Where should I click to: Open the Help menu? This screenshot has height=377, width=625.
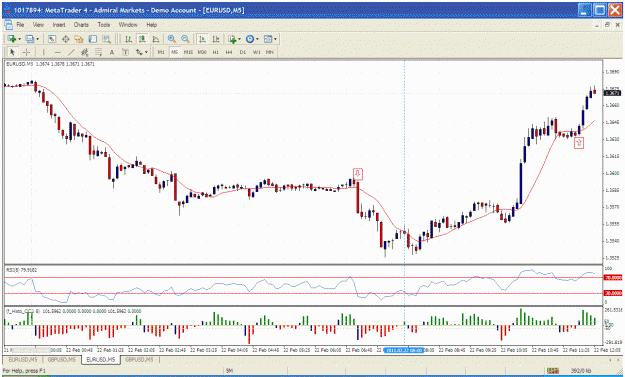pos(151,25)
